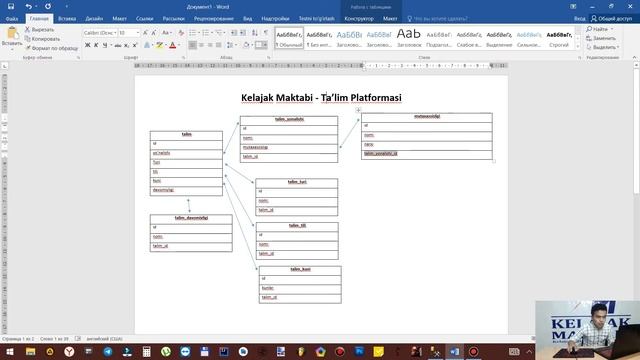Apply the large Aab Заголовок title style
The height and width of the screenshot is (360, 640).
click(x=409, y=38)
